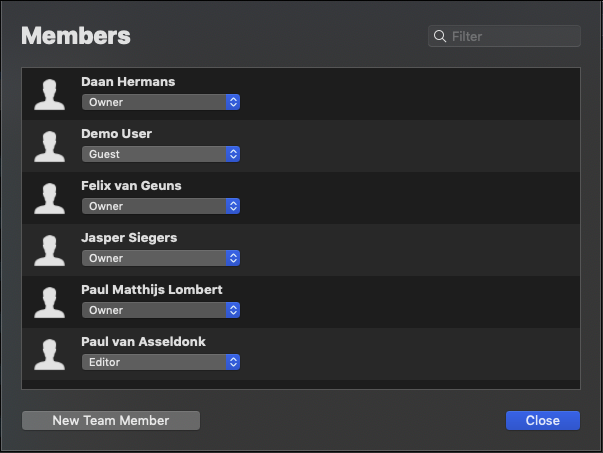Open Demo User's Guest role dropdown

160,154
